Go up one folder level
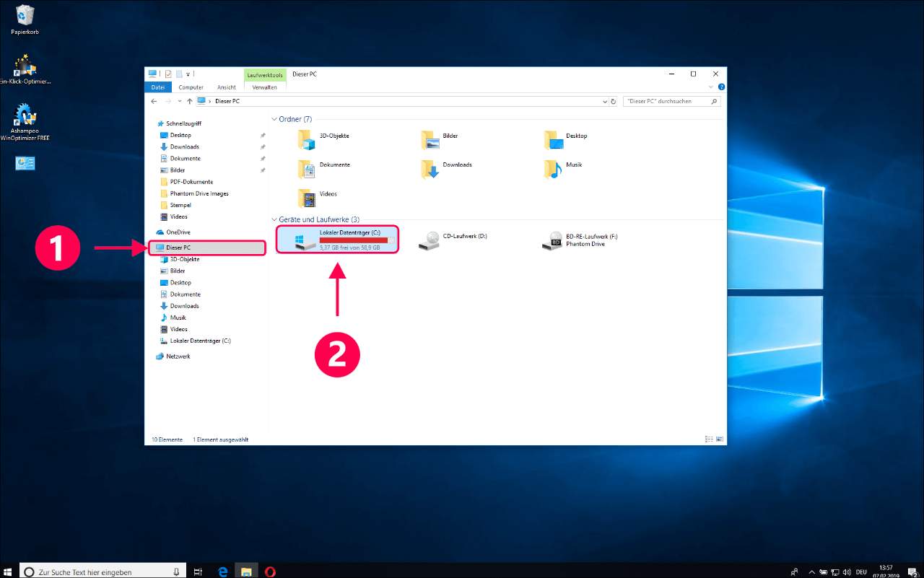The width and height of the screenshot is (924, 578). [x=189, y=101]
